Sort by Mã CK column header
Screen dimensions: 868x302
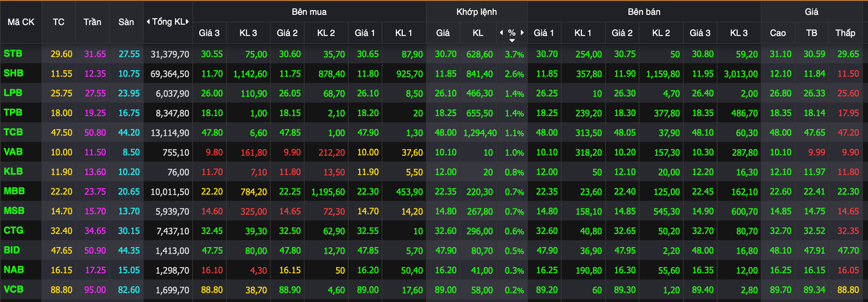pos(21,22)
